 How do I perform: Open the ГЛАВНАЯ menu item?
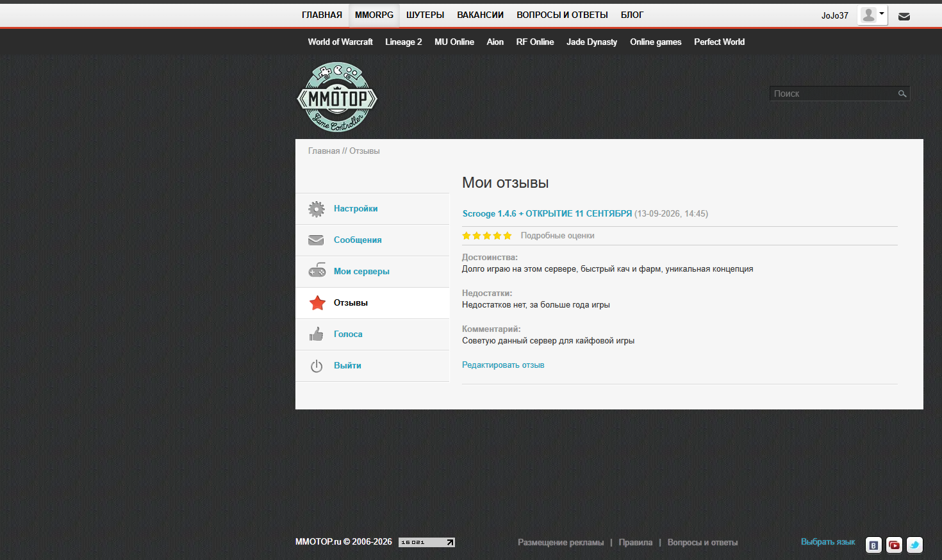[322, 15]
